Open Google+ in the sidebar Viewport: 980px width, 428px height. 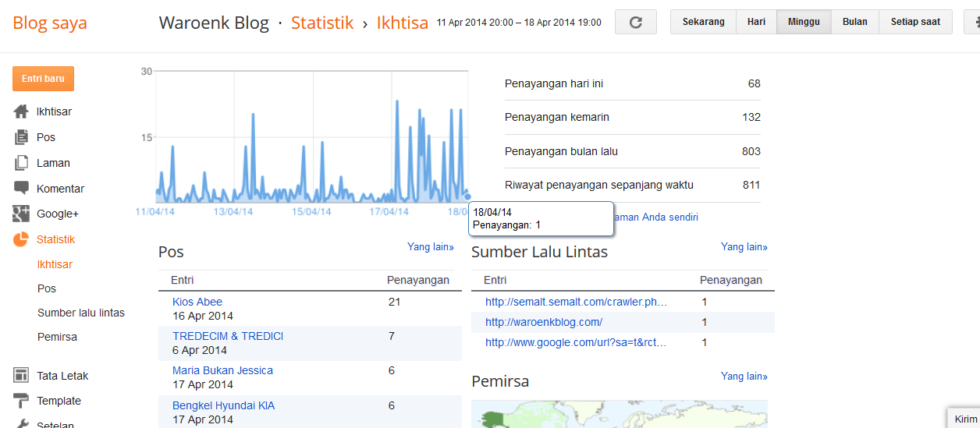point(58,214)
